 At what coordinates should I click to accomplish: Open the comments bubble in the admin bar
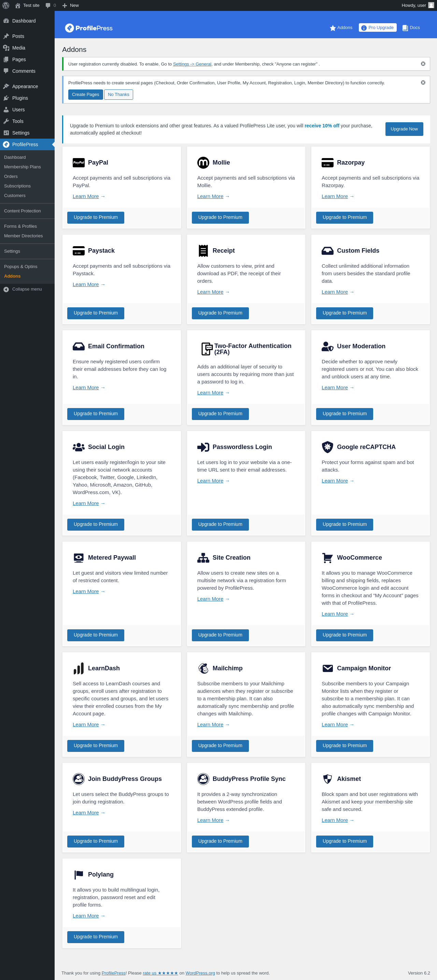click(x=48, y=5)
